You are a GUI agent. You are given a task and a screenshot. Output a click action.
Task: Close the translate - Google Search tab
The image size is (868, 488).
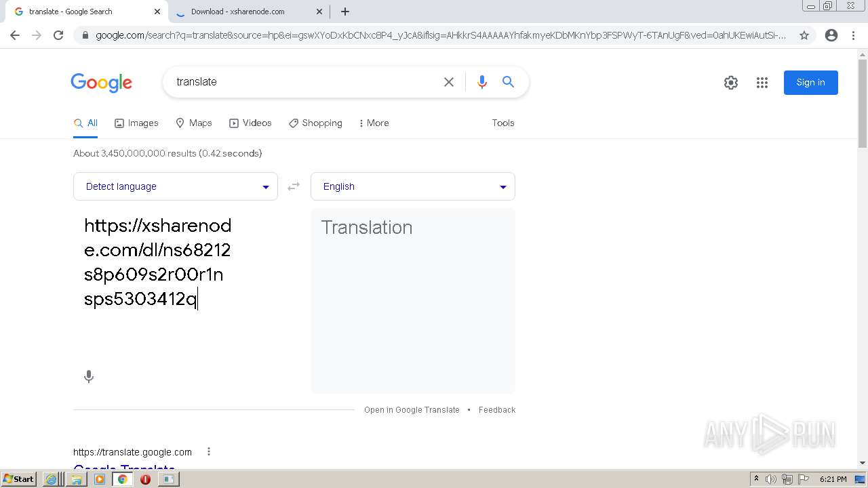[157, 12]
